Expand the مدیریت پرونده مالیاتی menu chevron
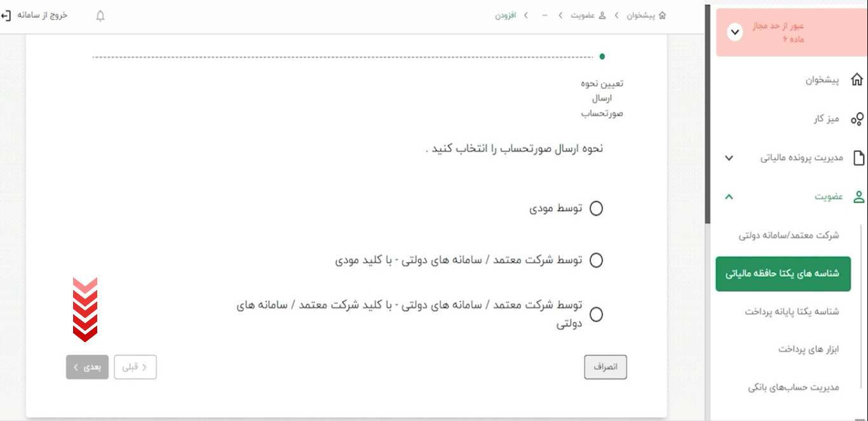 (729, 158)
